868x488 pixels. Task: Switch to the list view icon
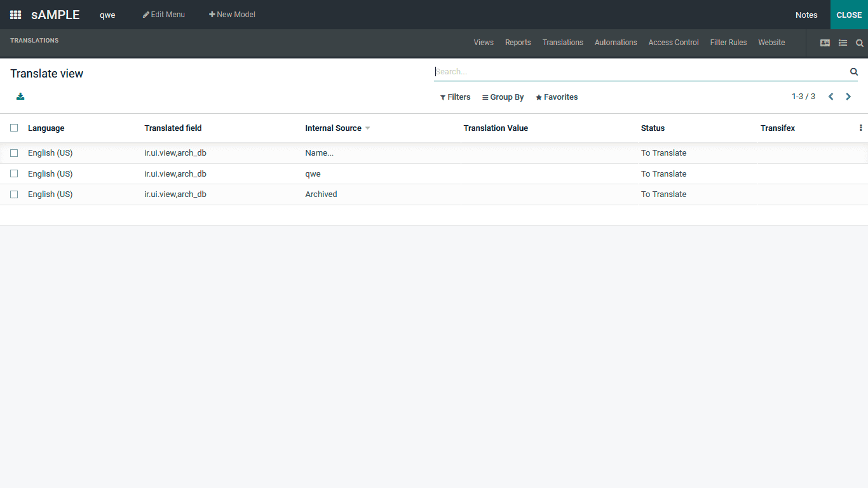(843, 43)
